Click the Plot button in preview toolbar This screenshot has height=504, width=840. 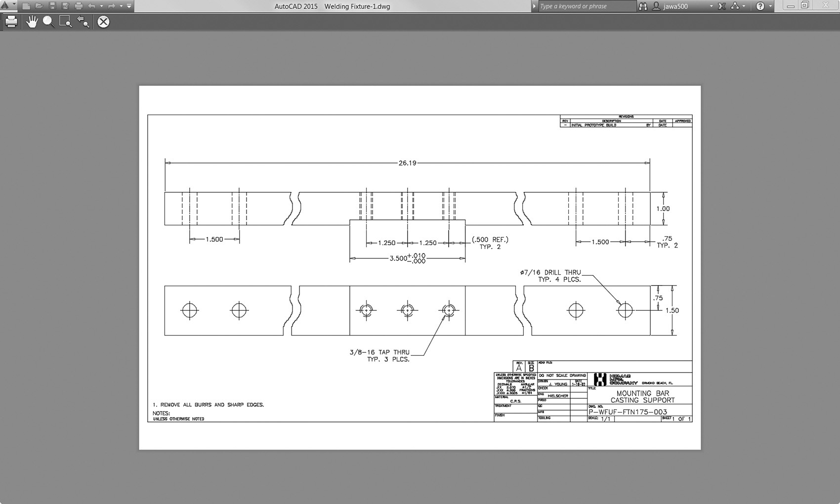pos(11,22)
